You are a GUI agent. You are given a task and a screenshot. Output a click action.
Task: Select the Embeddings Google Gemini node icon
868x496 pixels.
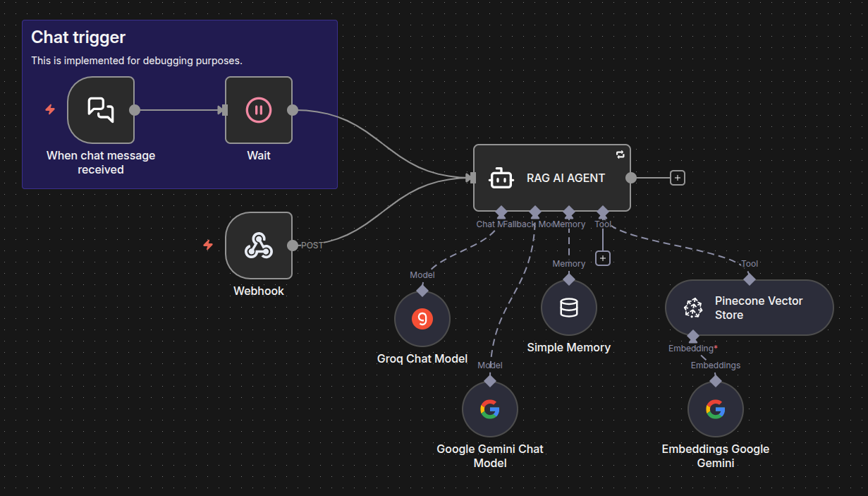click(715, 409)
